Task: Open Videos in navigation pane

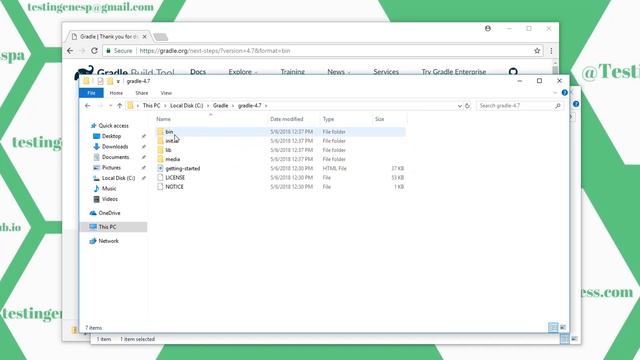Action: (x=109, y=199)
